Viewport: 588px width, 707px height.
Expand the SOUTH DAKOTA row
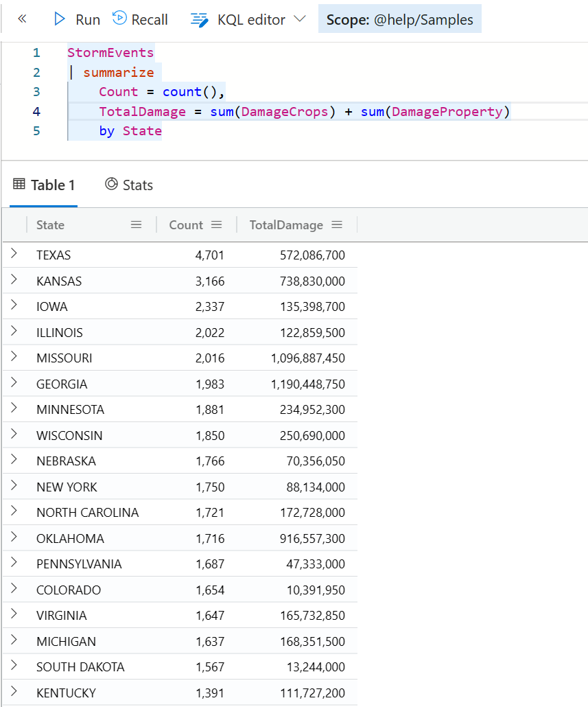14,664
